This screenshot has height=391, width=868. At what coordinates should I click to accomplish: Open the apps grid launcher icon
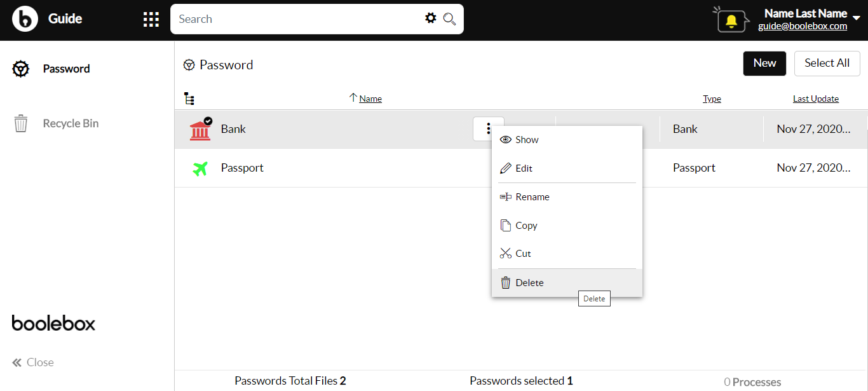pos(151,19)
